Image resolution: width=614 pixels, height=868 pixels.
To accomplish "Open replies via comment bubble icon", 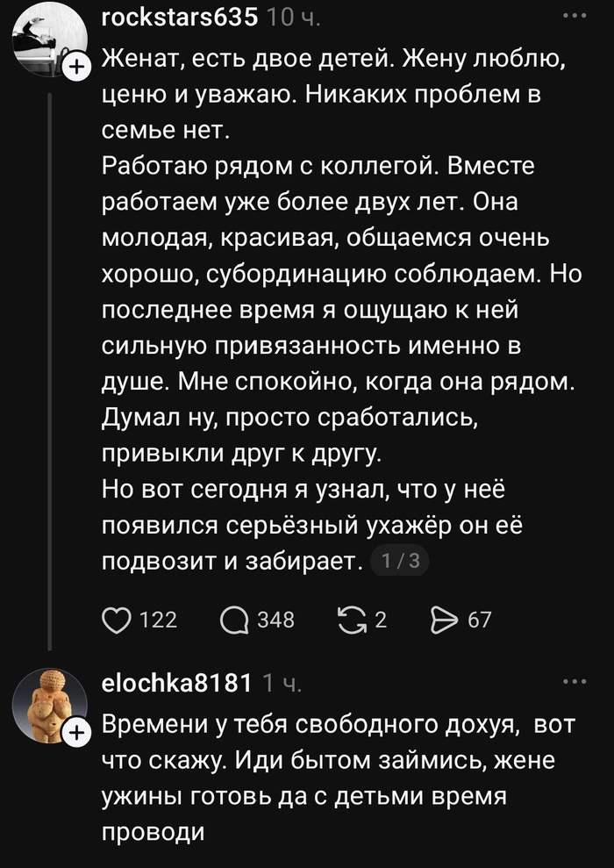I will [234, 621].
